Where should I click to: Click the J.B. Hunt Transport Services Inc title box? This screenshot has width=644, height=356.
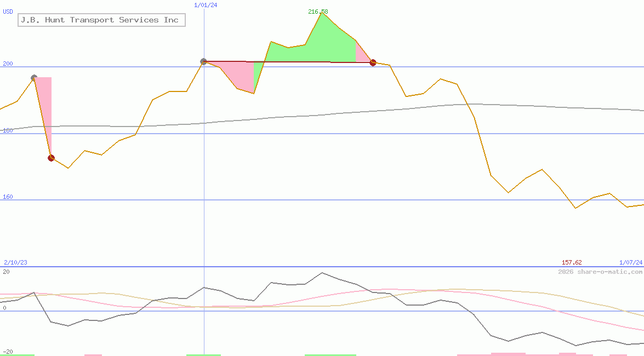[101, 20]
